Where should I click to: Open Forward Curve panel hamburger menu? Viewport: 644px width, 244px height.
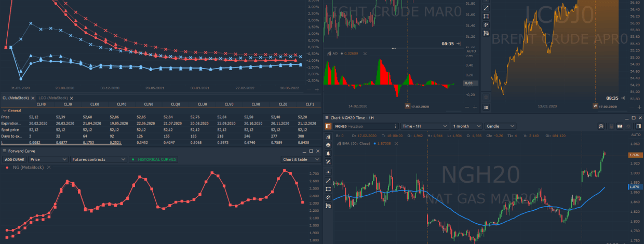pyautogui.click(x=4, y=151)
